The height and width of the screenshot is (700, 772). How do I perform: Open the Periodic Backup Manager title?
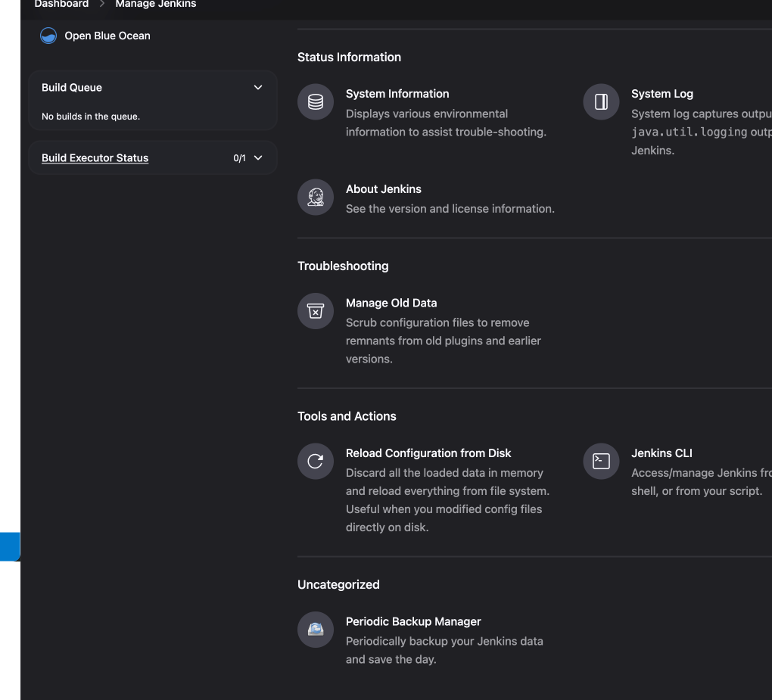pos(413,621)
